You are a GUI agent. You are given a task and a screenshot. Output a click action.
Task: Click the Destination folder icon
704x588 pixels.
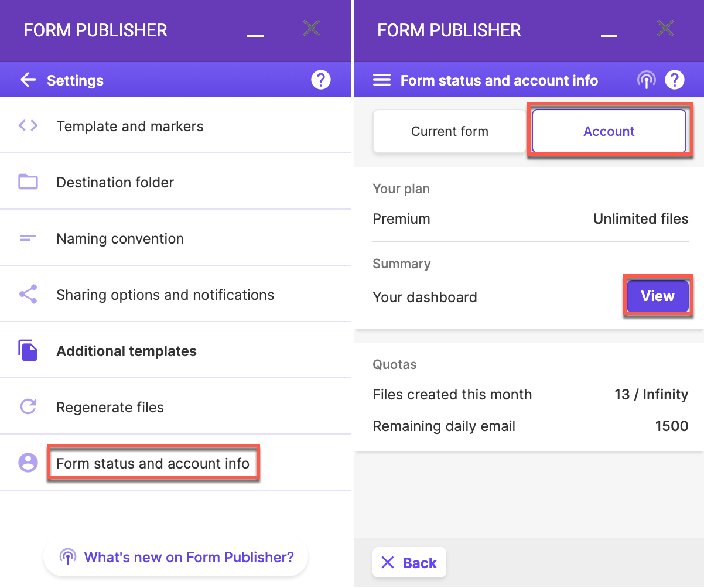pos(28,182)
